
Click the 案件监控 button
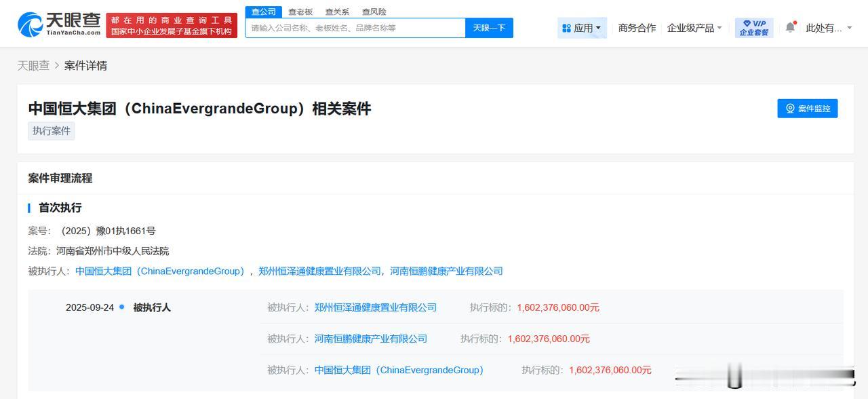[807, 109]
